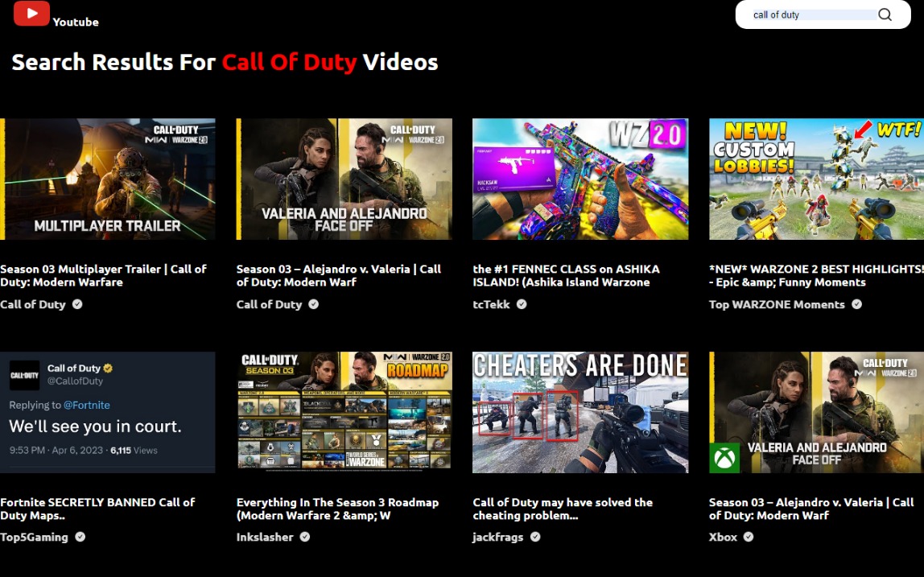Open the Inkslasher channel name
The width and height of the screenshot is (924, 577).
[x=265, y=538]
